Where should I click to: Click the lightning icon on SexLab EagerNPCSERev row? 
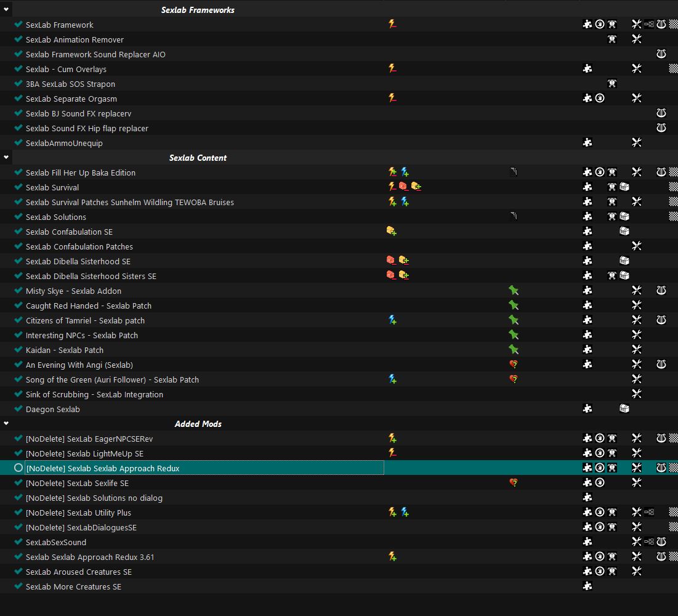pyautogui.click(x=392, y=438)
